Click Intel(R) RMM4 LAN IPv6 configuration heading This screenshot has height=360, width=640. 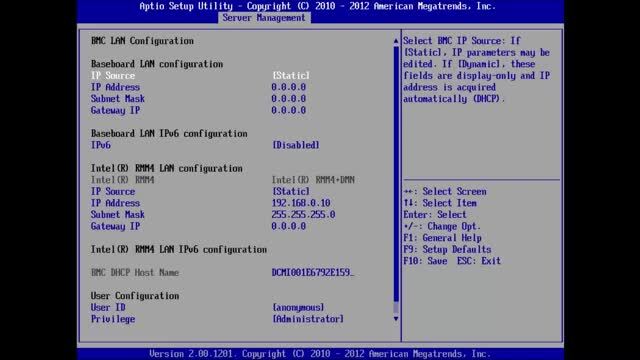[x=179, y=250]
